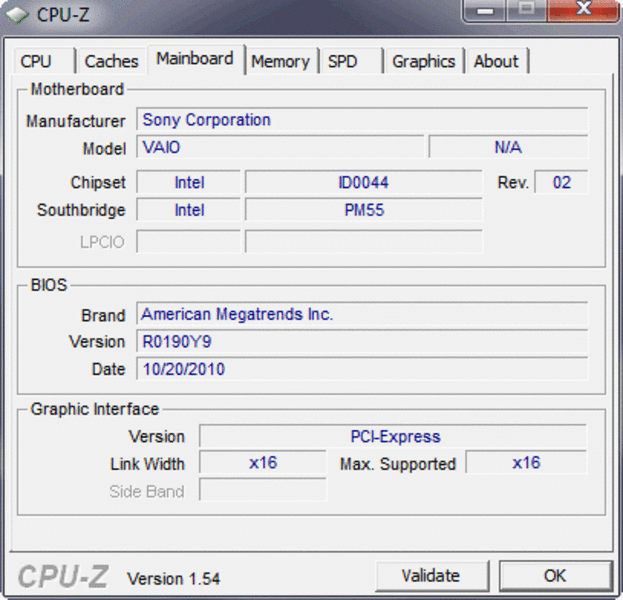Click the Max. Supported x16 value
This screenshot has height=600, width=623.
[526, 463]
